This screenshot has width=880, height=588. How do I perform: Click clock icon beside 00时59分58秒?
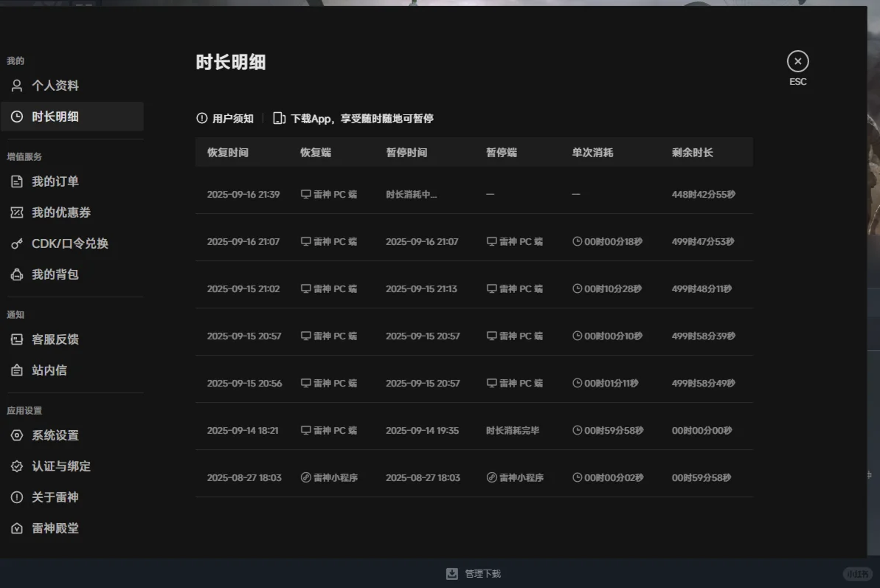click(577, 430)
